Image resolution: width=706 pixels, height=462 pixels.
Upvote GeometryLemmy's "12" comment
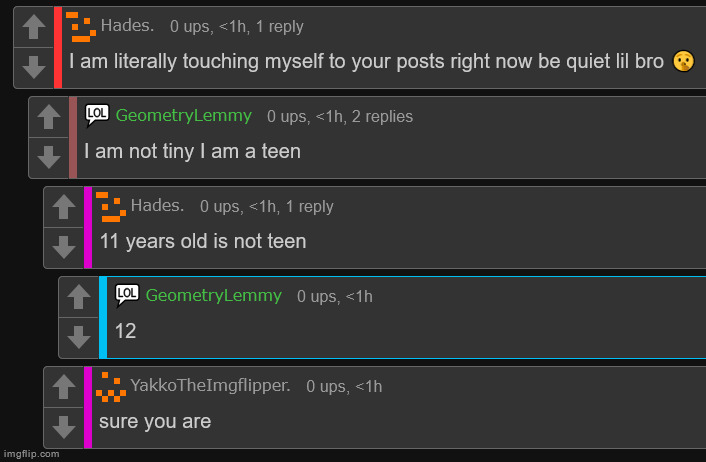pyautogui.click(x=79, y=297)
